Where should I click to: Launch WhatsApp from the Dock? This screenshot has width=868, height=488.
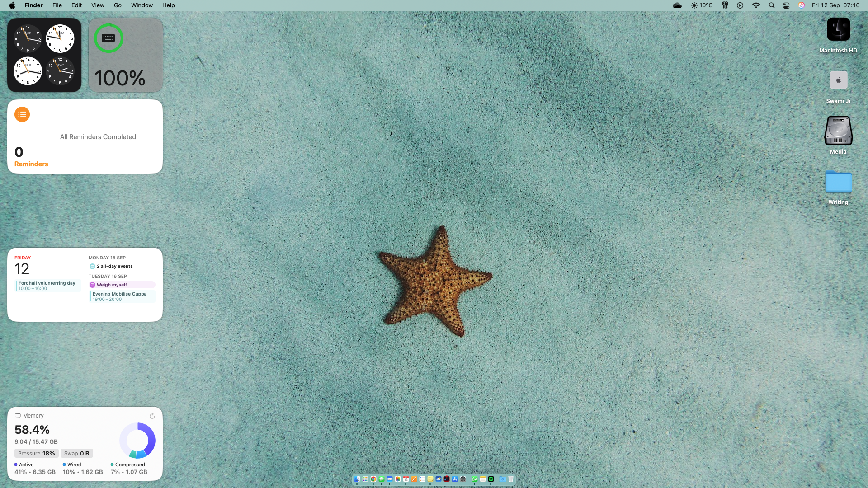tap(475, 479)
